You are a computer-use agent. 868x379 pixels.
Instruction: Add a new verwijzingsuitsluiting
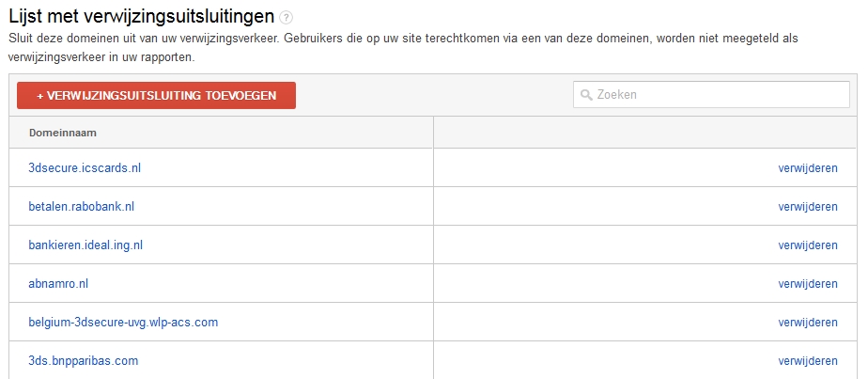(156, 95)
